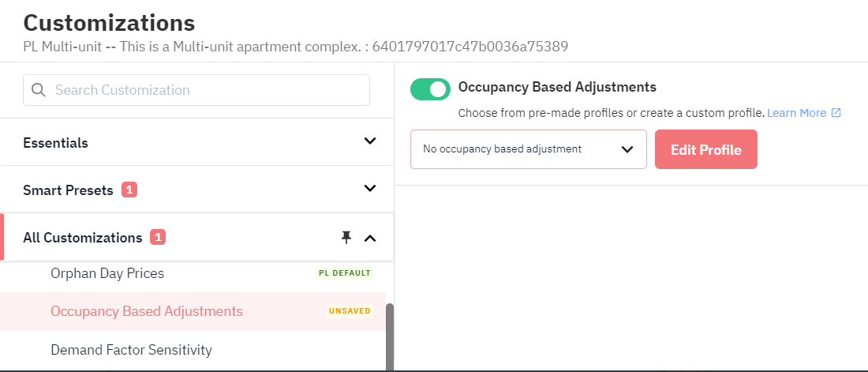The image size is (868, 372).
Task: Expand the Essentials section chevron
Action: tap(370, 141)
